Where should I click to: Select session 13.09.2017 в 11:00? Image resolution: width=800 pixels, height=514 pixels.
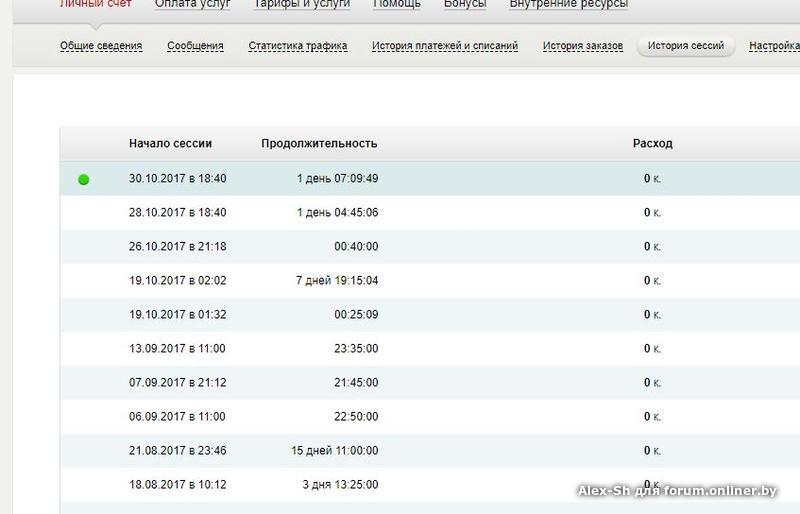tap(177, 349)
